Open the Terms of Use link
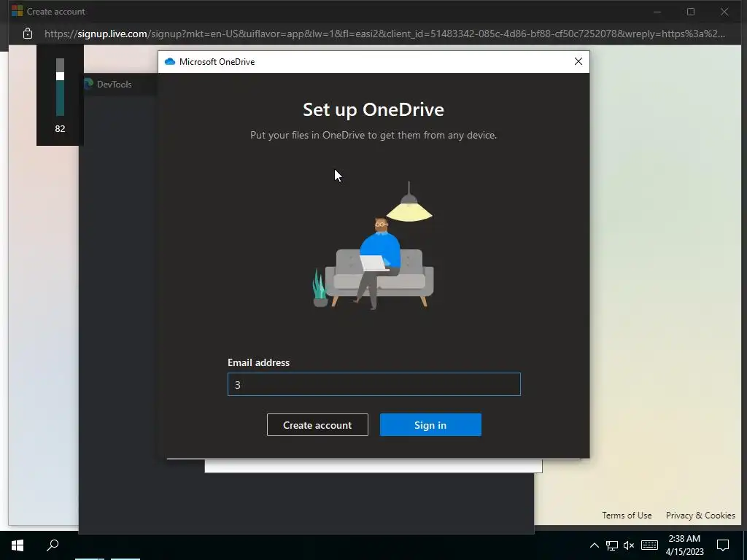The width and height of the screenshot is (747, 560). [x=627, y=516]
